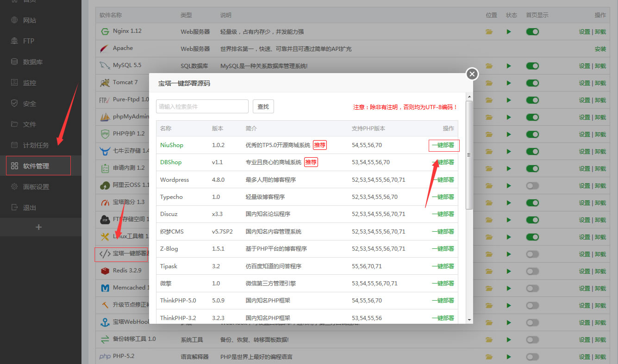The image size is (618, 364).
Task: Open the folder location for MySQL 5.5
Action: tap(489, 66)
